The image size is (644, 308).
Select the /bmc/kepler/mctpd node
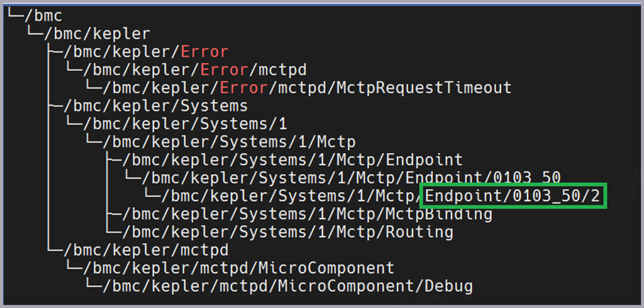click(x=146, y=250)
